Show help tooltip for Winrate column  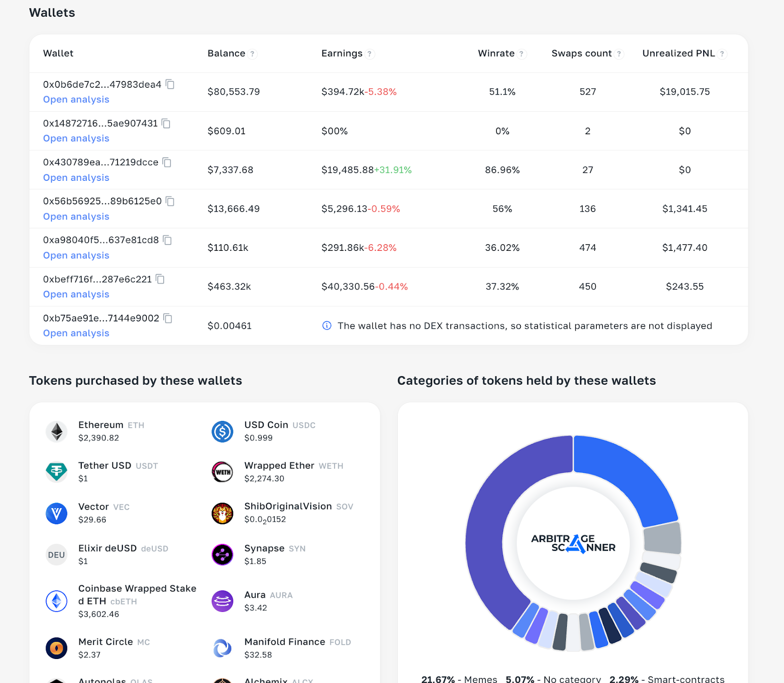click(x=521, y=54)
